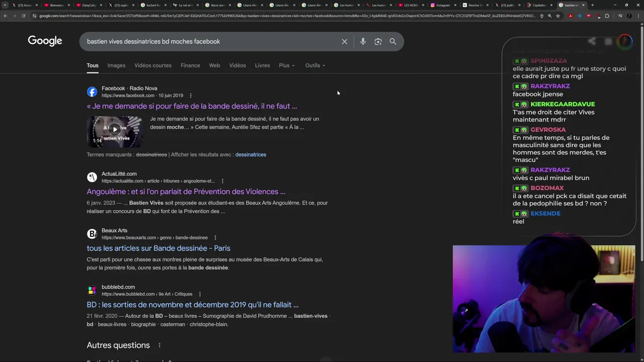Open more options for the ActuaLitté result
Viewport: 644px width, 362px height.
pyautogui.click(x=222, y=181)
